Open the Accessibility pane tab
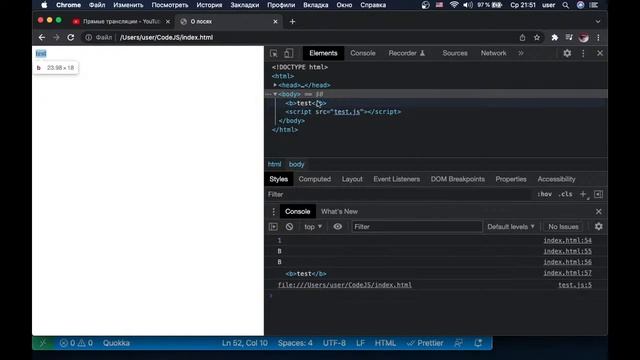This screenshot has width=640, height=360. (556, 179)
